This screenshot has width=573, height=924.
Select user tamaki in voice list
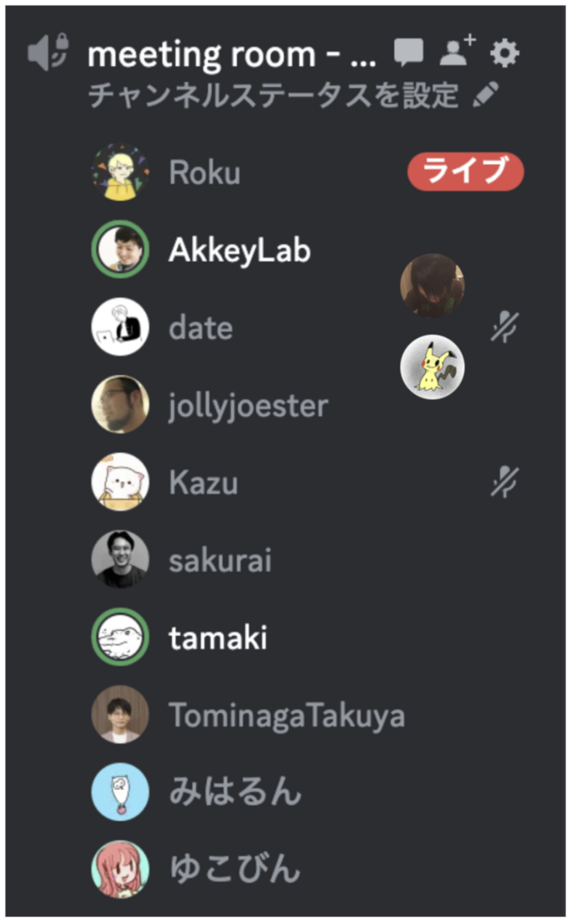218,638
